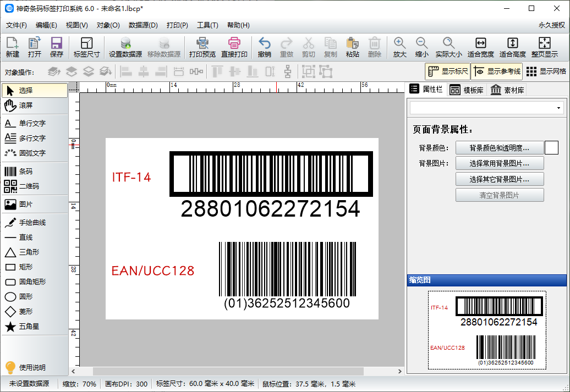The image size is (570, 392).
Task: Expand the object selector dropdown in 属性栏
Action: click(558, 108)
